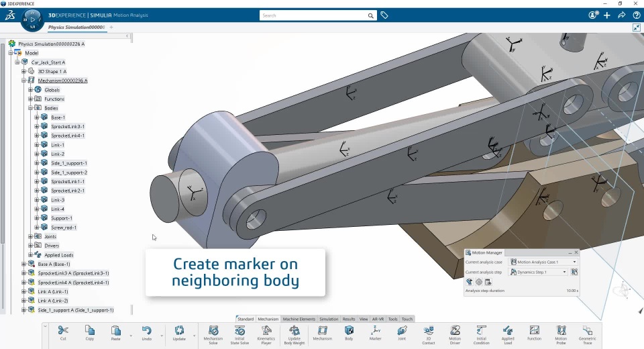Open the Current analysis step dropdown
Screen dimensions: 644x349
[538, 272]
